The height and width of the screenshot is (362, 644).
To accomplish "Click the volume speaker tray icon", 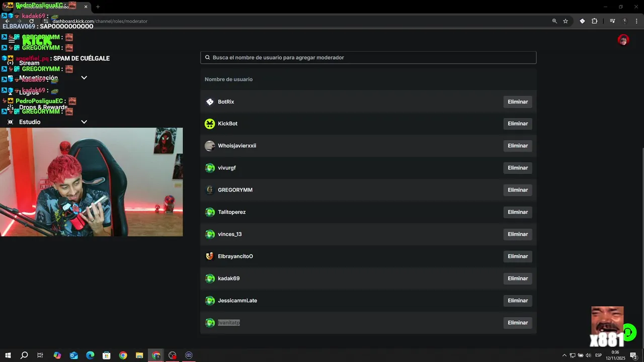I will coord(588,355).
